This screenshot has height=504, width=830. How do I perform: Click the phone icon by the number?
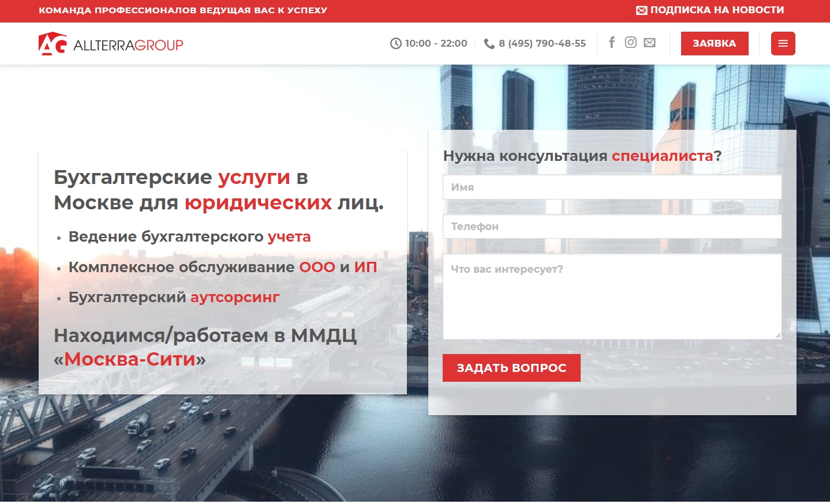coord(489,44)
